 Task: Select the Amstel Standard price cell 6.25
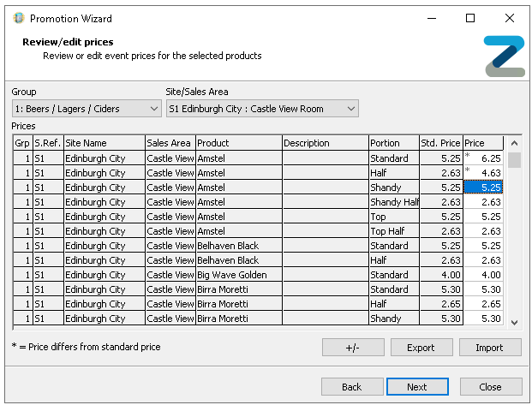pyautogui.click(x=485, y=158)
